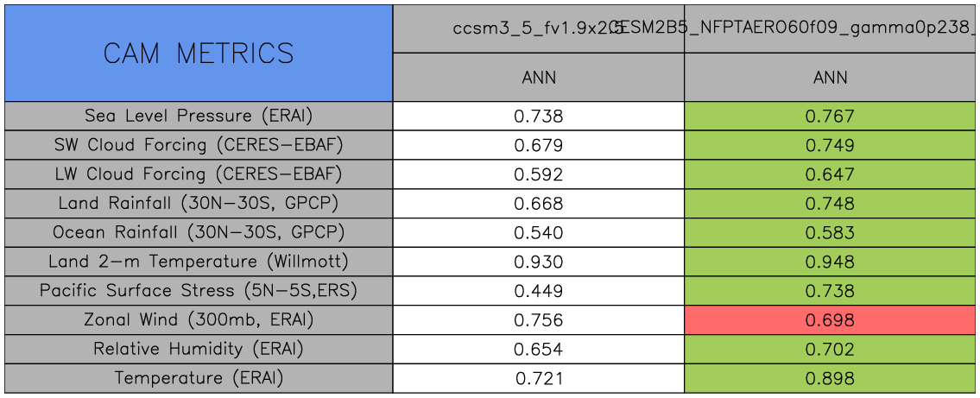Screen dimensions: 980x398
Task: Open Ocean Rainfall (30N-30S, GPCP) metric
Action: (x=199, y=233)
